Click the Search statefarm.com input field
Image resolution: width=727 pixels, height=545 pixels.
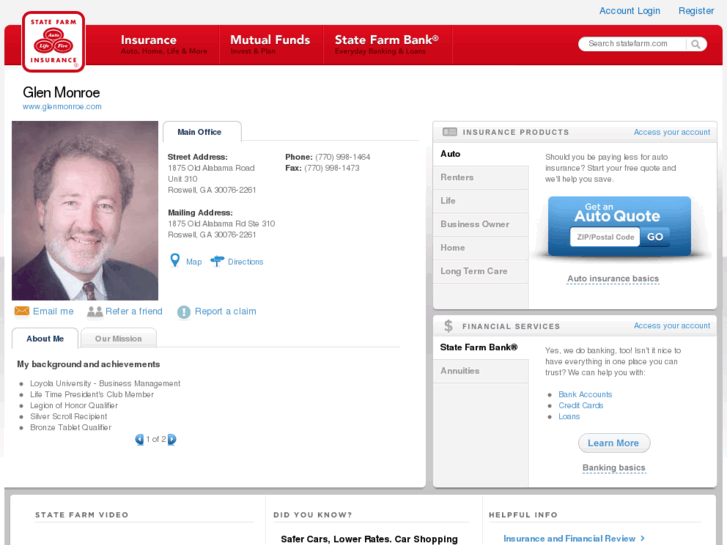click(634, 44)
